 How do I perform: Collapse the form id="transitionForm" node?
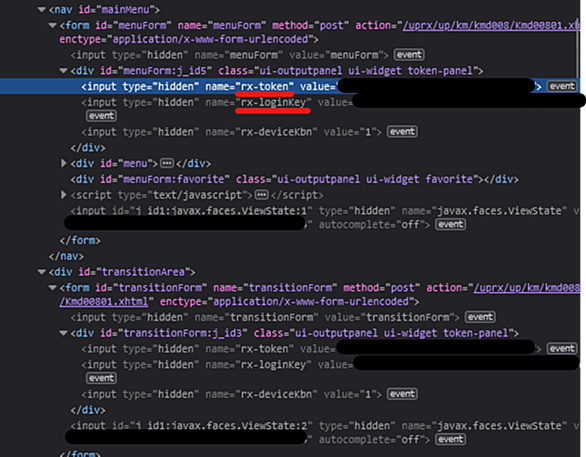(52, 288)
